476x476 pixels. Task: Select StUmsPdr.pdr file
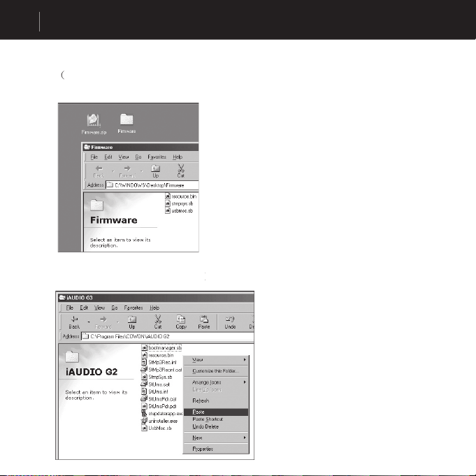[159, 406]
